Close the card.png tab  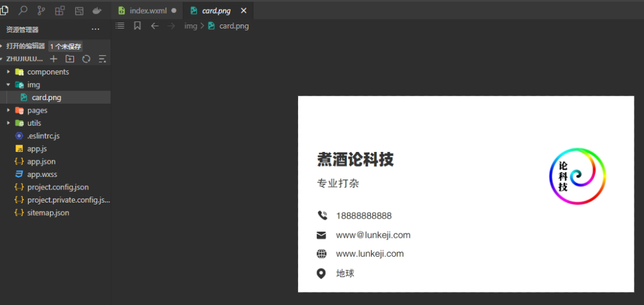[243, 11]
